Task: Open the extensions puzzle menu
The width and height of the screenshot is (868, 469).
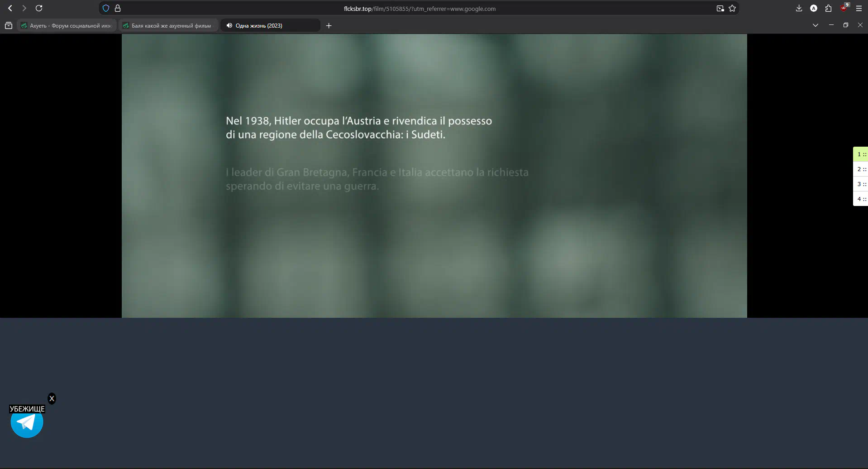Action: (x=828, y=8)
